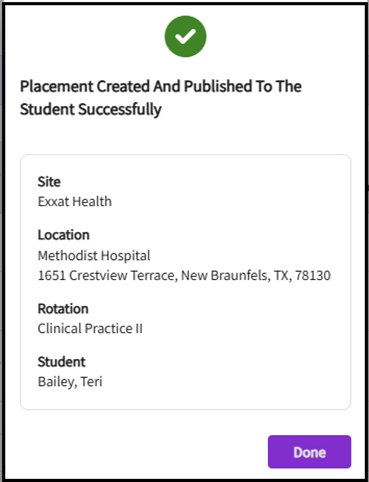Viewport: 369px width, 482px height.
Task: Click the Done button
Action: (309, 452)
